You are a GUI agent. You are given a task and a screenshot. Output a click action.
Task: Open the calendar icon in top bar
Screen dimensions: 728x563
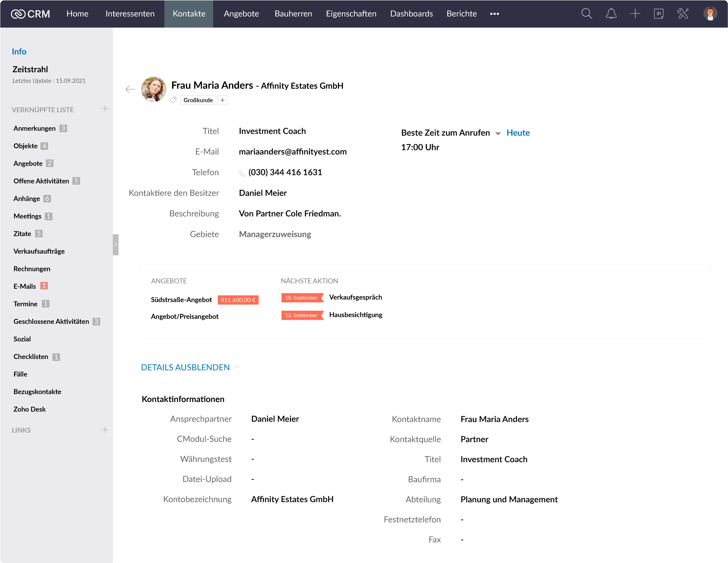(659, 14)
